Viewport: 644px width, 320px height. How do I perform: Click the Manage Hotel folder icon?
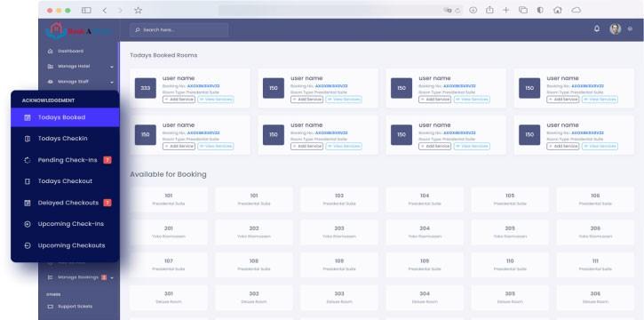click(x=51, y=67)
